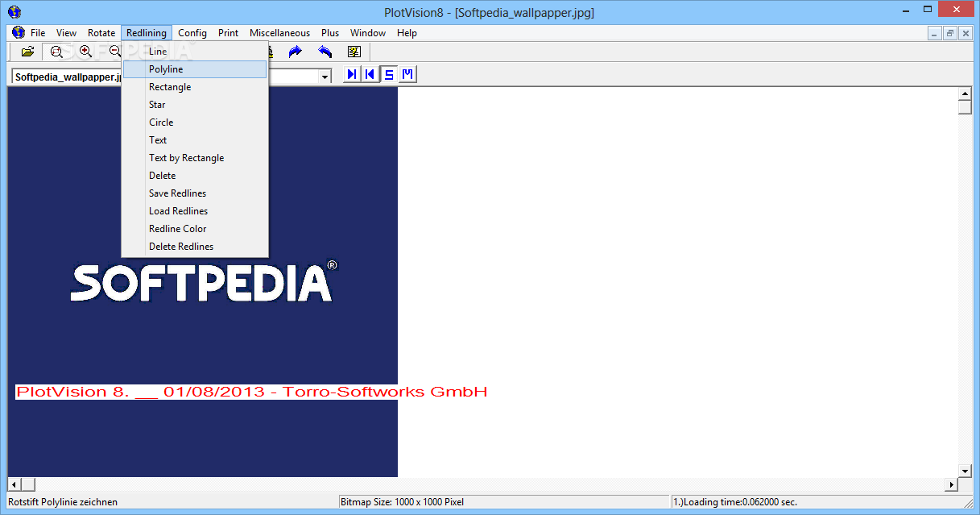Open the Window menu
This screenshot has width=980, height=515.
(368, 33)
